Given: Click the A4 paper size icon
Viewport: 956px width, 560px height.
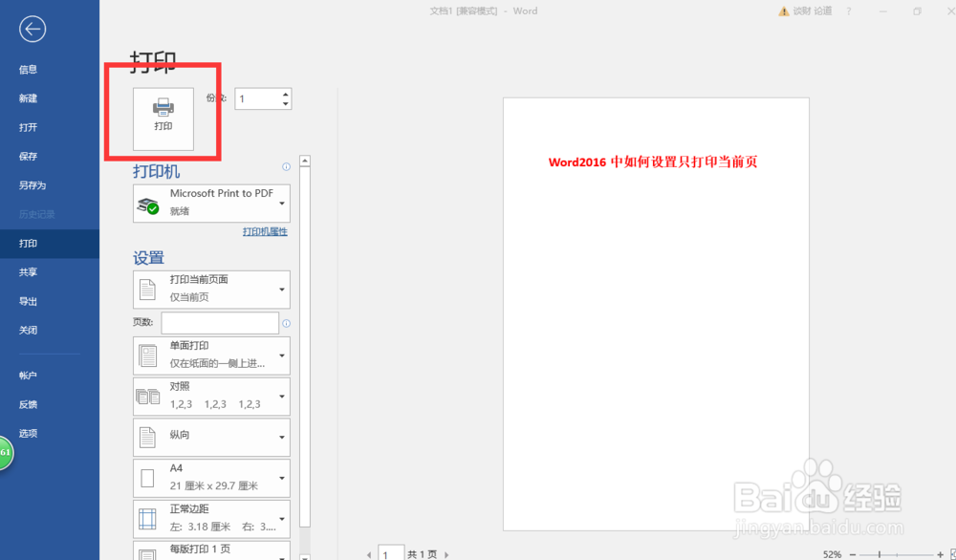Looking at the screenshot, I should pos(148,478).
